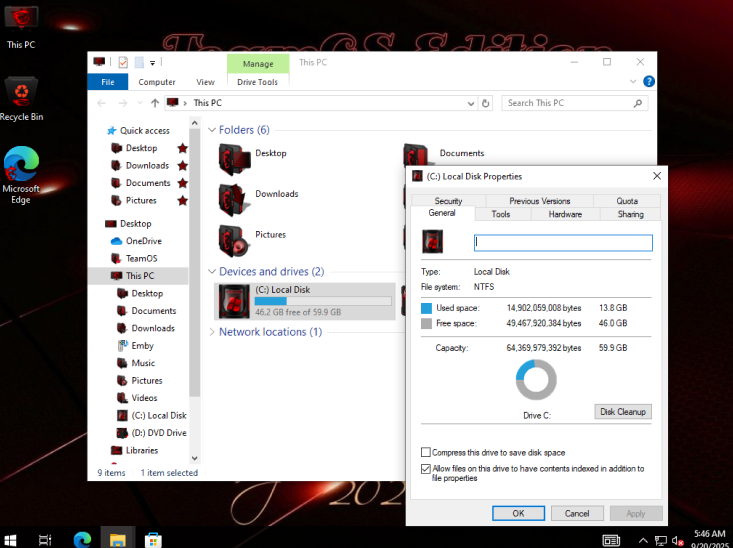Click the blue Used space swatch
Viewport: 733px width, 548px height.
coord(426,308)
